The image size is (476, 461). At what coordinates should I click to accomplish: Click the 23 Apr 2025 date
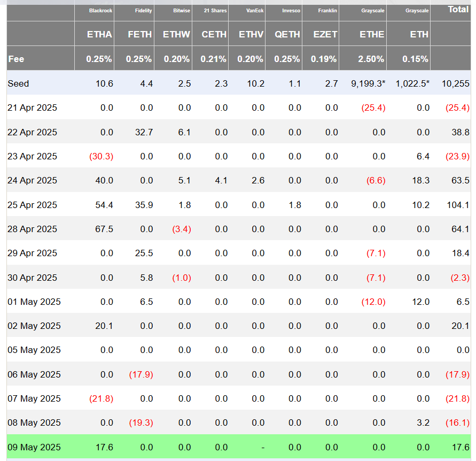tap(32, 156)
